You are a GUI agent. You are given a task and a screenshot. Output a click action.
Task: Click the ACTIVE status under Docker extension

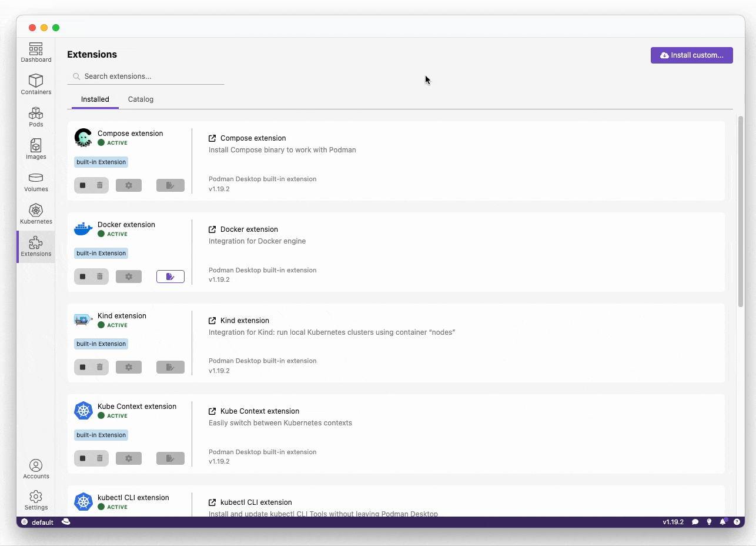113,234
